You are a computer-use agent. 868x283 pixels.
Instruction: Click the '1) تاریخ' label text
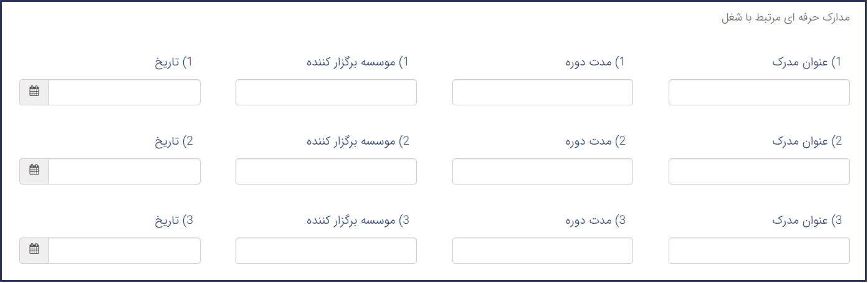(174, 62)
